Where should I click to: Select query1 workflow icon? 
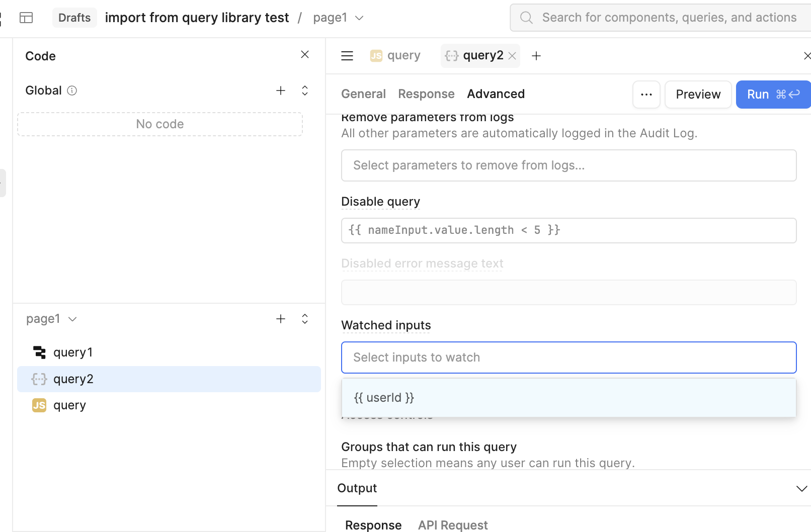coord(39,352)
